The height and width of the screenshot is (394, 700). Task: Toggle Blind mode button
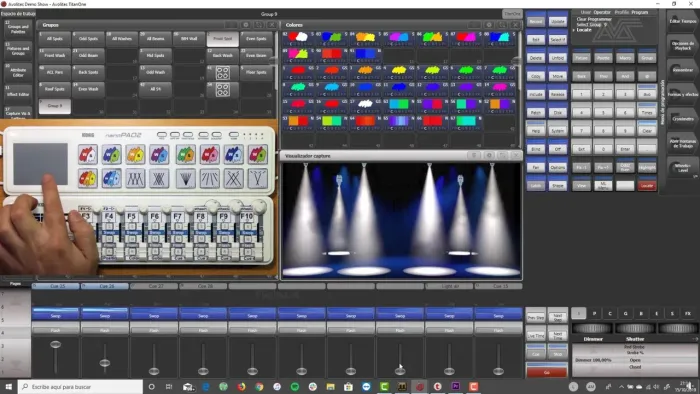(x=536, y=149)
